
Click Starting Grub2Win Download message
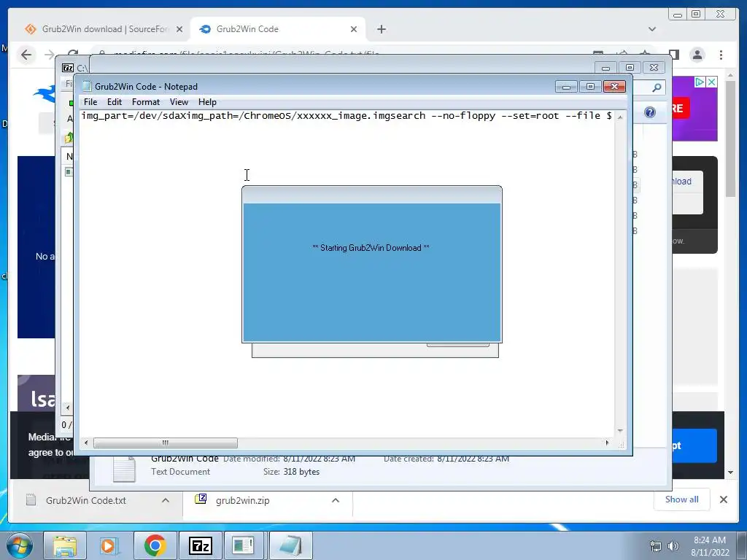[371, 248]
